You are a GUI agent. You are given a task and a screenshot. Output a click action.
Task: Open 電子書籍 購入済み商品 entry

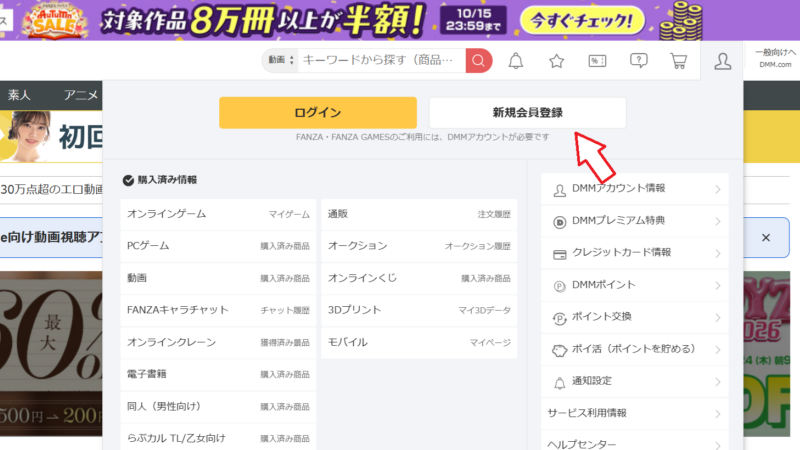tap(218, 374)
